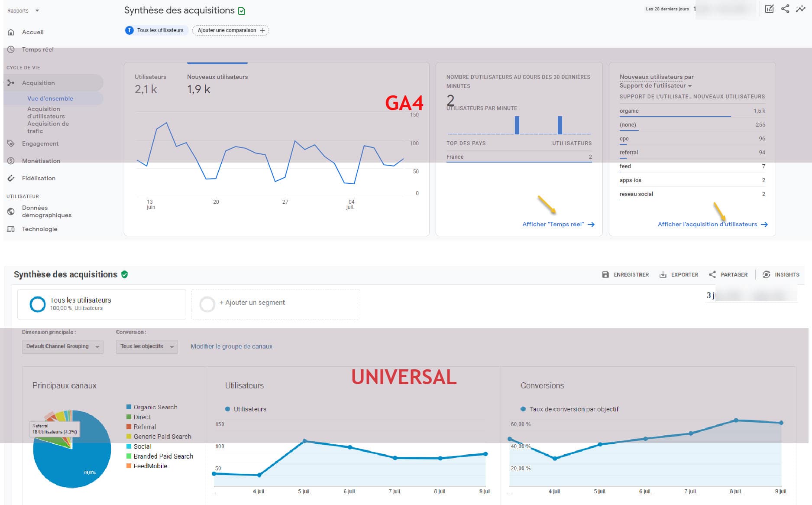The width and height of the screenshot is (812, 505).
Task: Click the Données démographiques globe icon
Action: pos(11,212)
